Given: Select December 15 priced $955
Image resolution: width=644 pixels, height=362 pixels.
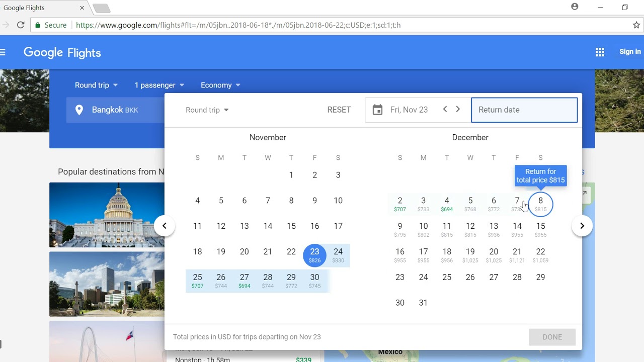Looking at the screenshot, I should tap(540, 229).
